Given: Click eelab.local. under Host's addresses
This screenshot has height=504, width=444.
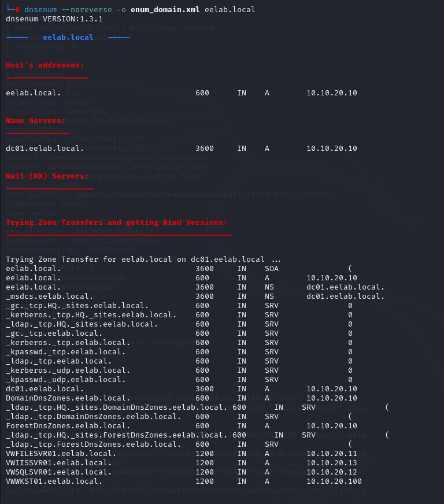Looking at the screenshot, I should pos(33,93).
